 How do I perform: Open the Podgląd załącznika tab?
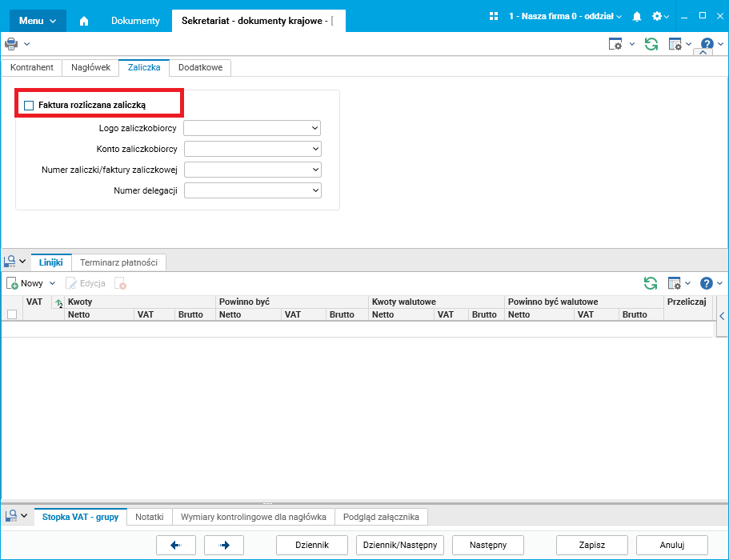coord(381,517)
